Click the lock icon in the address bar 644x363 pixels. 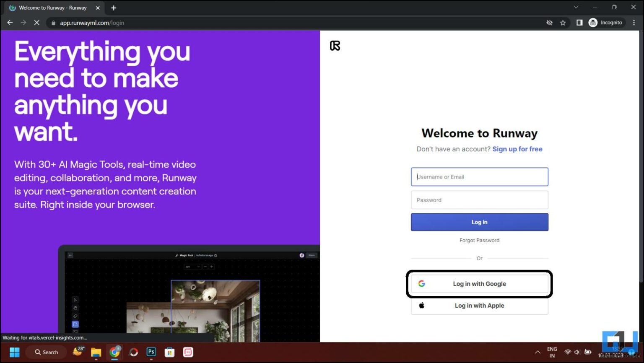[53, 23]
